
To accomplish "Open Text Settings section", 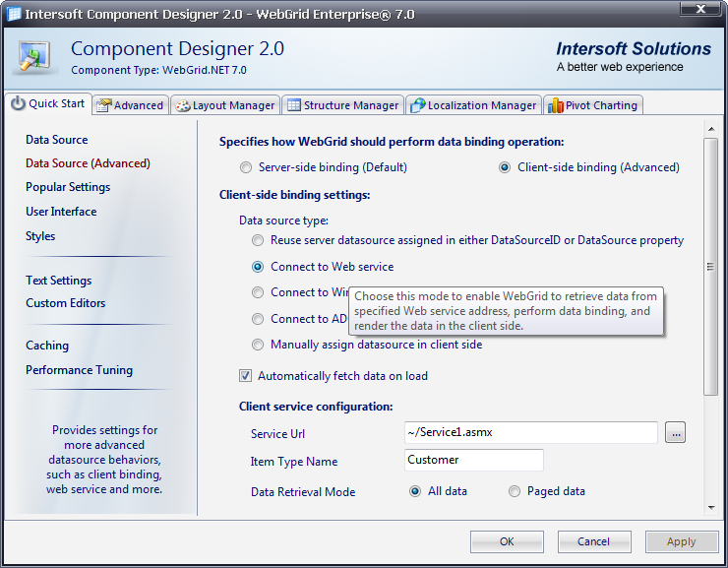I will click(x=58, y=281).
